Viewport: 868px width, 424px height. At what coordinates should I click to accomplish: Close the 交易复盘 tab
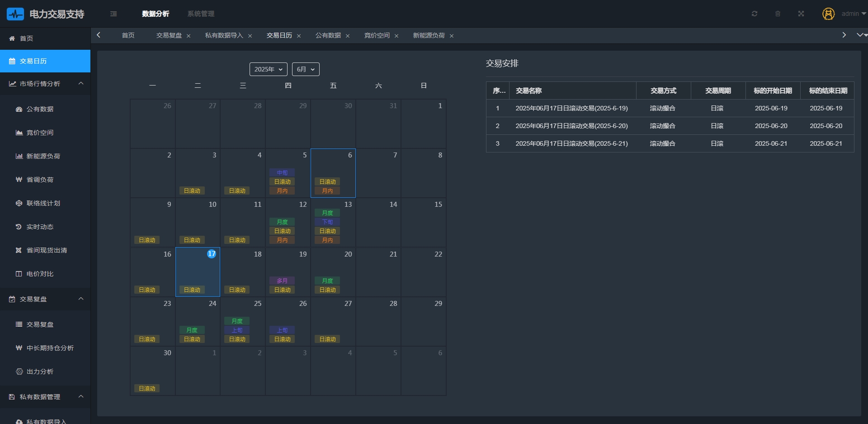(189, 36)
